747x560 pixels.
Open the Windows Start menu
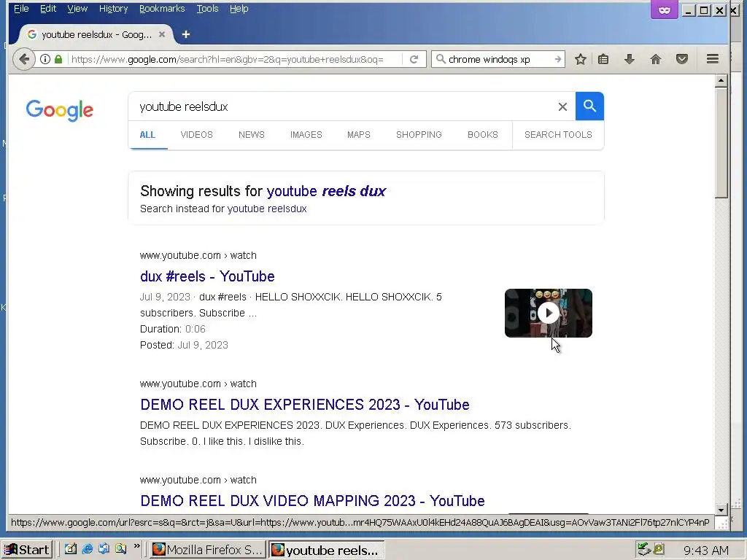click(27, 550)
